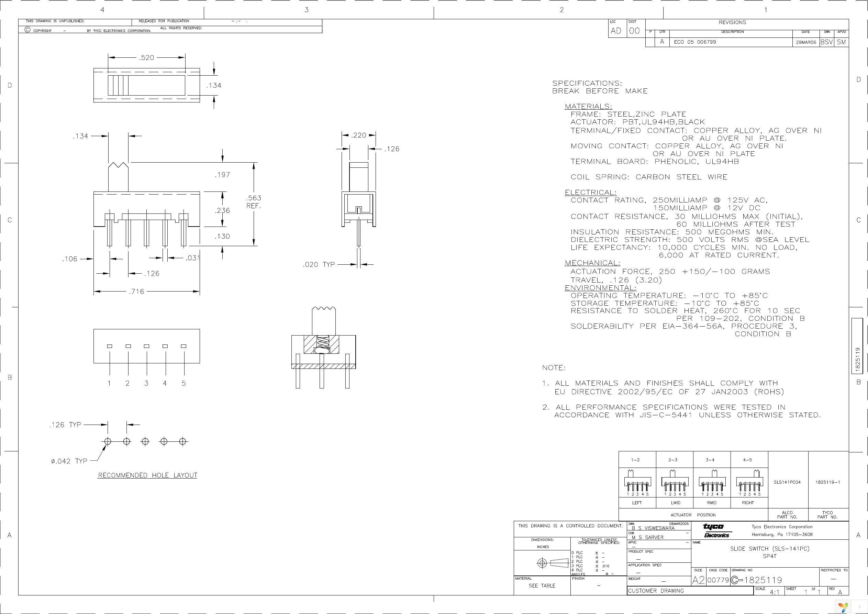The image size is (868, 614).
Task: Select the RMID actuator position diagram
Action: tap(712, 483)
